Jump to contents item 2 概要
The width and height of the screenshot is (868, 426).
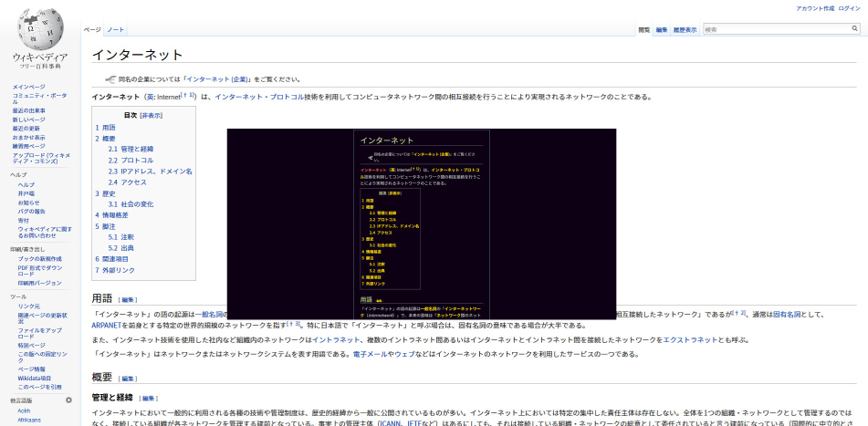tap(105, 139)
